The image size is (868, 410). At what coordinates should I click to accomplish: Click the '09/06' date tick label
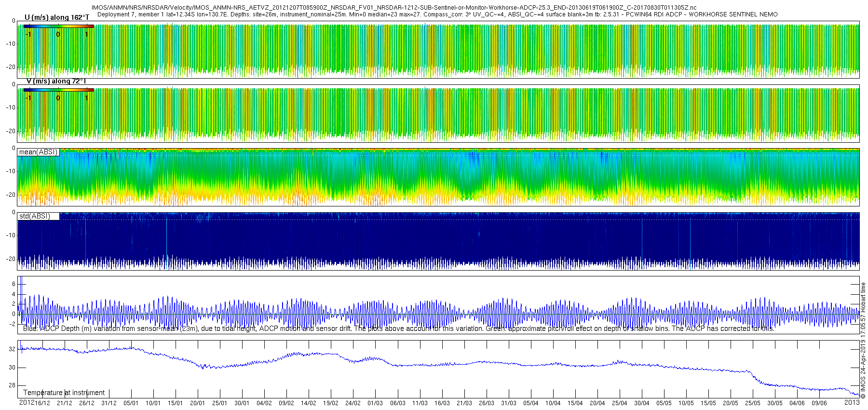(819, 403)
